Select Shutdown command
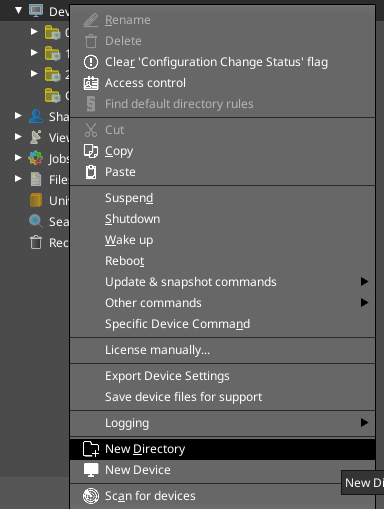Screen dimensions: 384x509 pyautogui.click(x=222, y=219)
